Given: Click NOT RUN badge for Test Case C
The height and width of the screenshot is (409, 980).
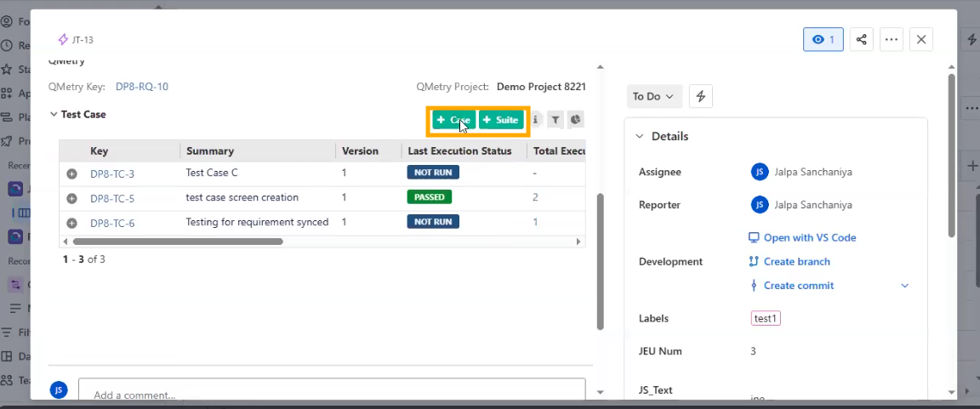Looking at the screenshot, I should click(433, 173).
